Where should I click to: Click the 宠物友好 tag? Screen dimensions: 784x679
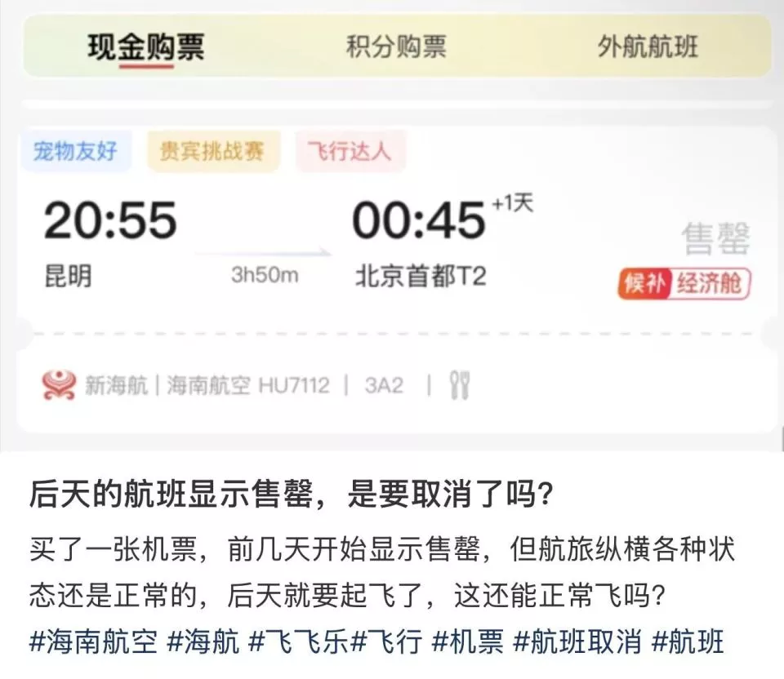(75, 151)
